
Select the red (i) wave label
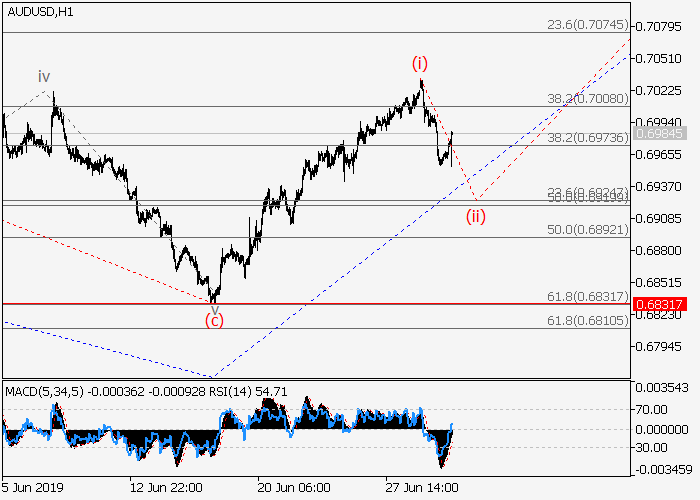click(x=420, y=64)
